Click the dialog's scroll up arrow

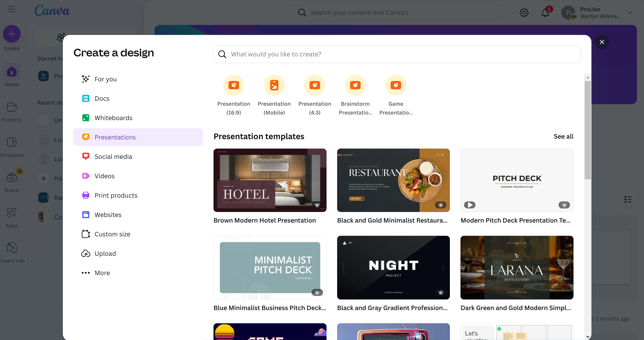tap(588, 78)
